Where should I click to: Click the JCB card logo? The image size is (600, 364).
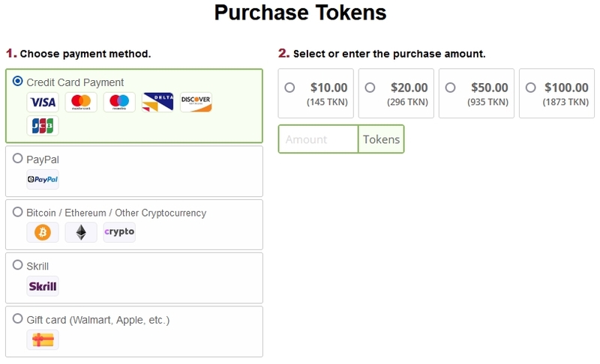tap(43, 126)
